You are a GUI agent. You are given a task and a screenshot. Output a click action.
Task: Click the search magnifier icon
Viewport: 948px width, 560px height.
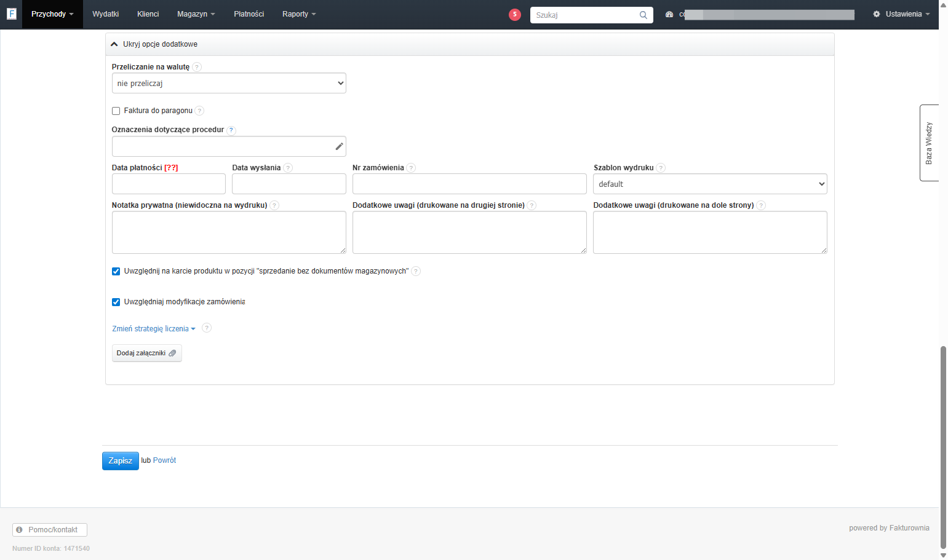(643, 15)
